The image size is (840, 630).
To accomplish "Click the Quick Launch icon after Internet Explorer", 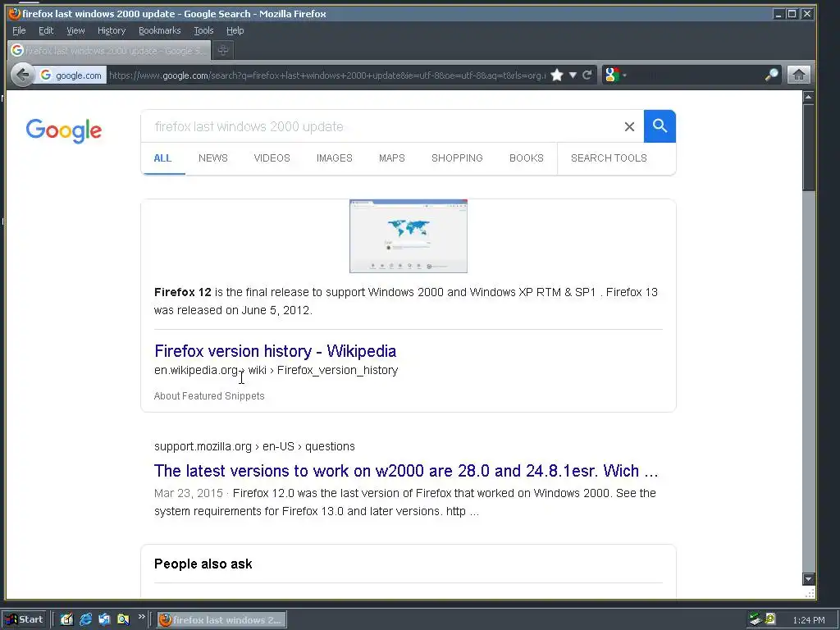I will (104, 619).
